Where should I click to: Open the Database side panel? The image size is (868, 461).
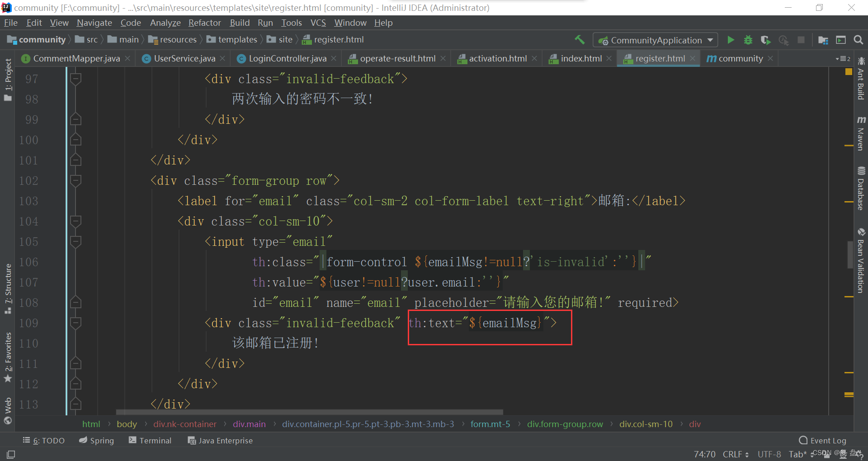click(861, 188)
